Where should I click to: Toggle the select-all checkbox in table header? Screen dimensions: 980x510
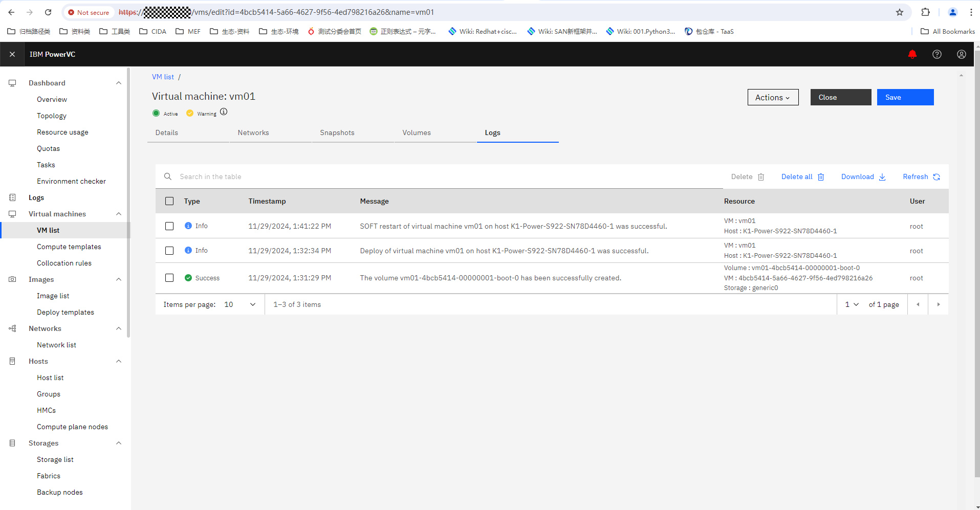tap(169, 201)
